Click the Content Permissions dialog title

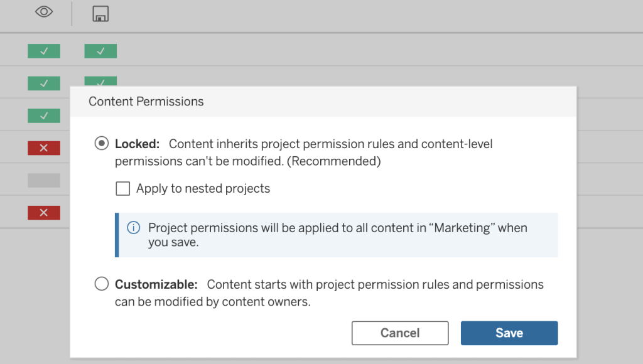pyautogui.click(x=146, y=102)
